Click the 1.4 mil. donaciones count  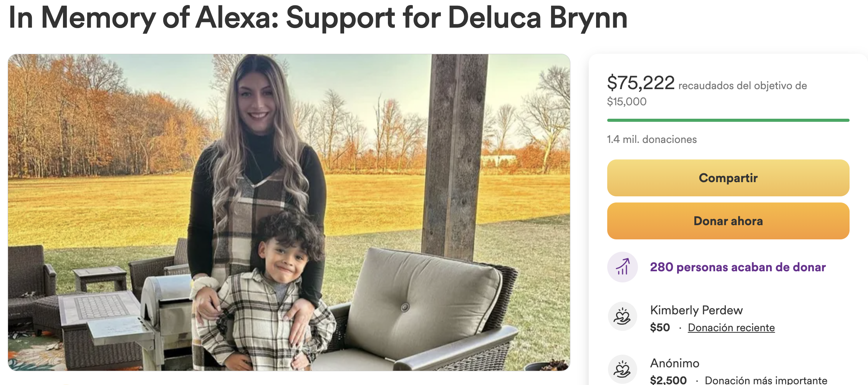[652, 139]
